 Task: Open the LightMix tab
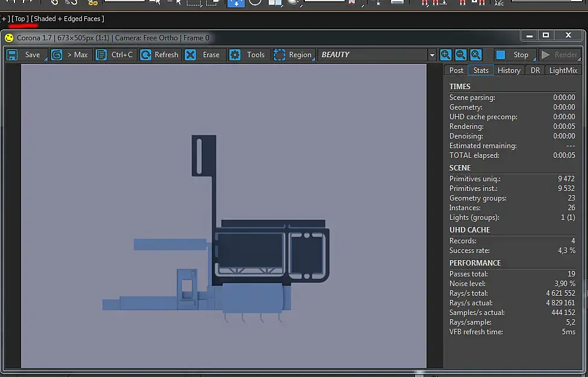(x=563, y=70)
